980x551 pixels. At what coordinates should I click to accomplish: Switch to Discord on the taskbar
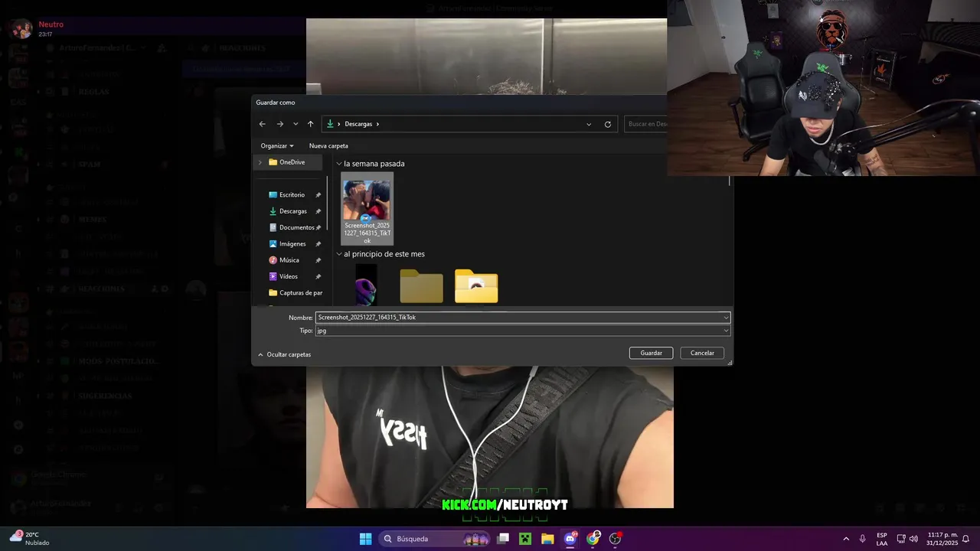click(570, 539)
